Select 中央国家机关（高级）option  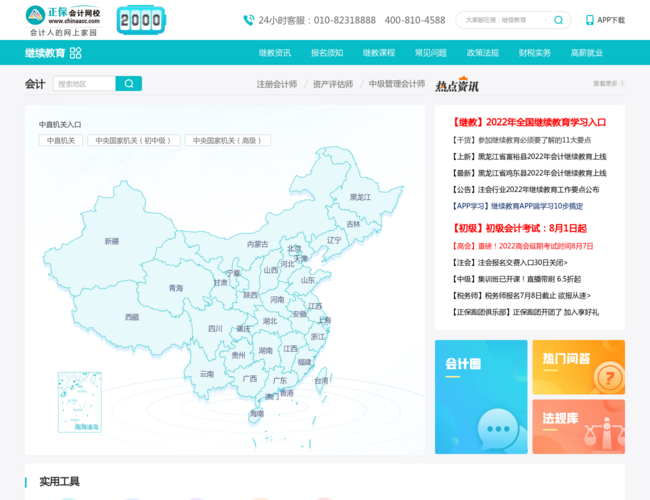[226, 141]
